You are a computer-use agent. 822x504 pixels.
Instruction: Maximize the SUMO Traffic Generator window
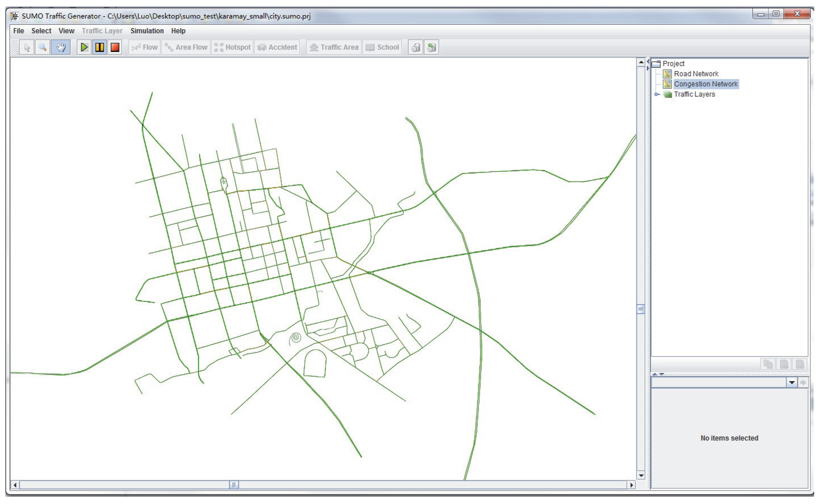coord(776,14)
